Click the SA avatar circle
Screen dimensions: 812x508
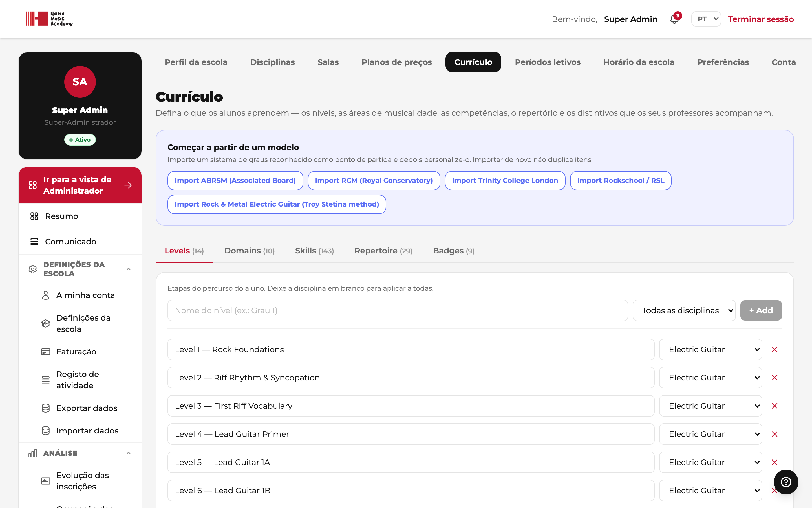(80, 82)
